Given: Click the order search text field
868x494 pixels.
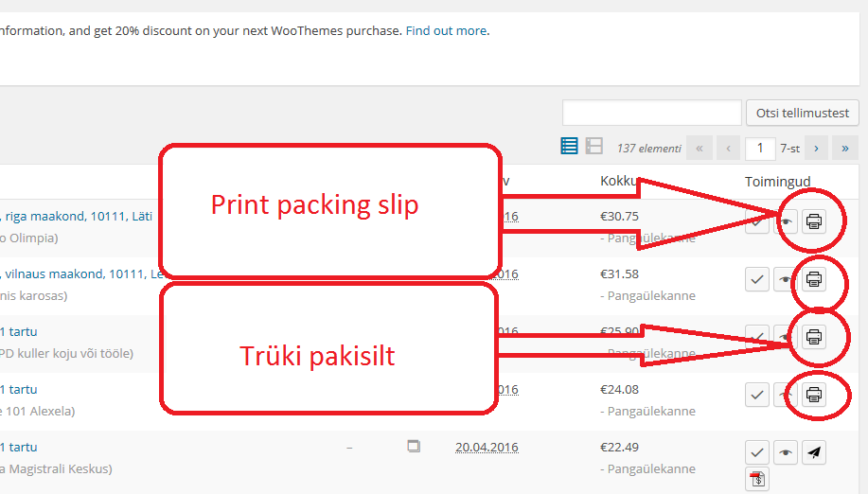Looking at the screenshot, I should [x=651, y=113].
